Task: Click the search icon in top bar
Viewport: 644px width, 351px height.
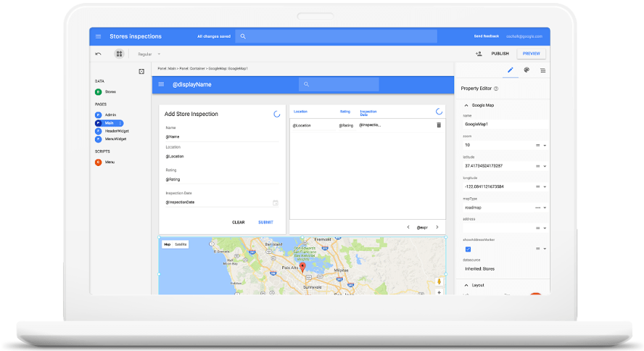Action: click(243, 36)
